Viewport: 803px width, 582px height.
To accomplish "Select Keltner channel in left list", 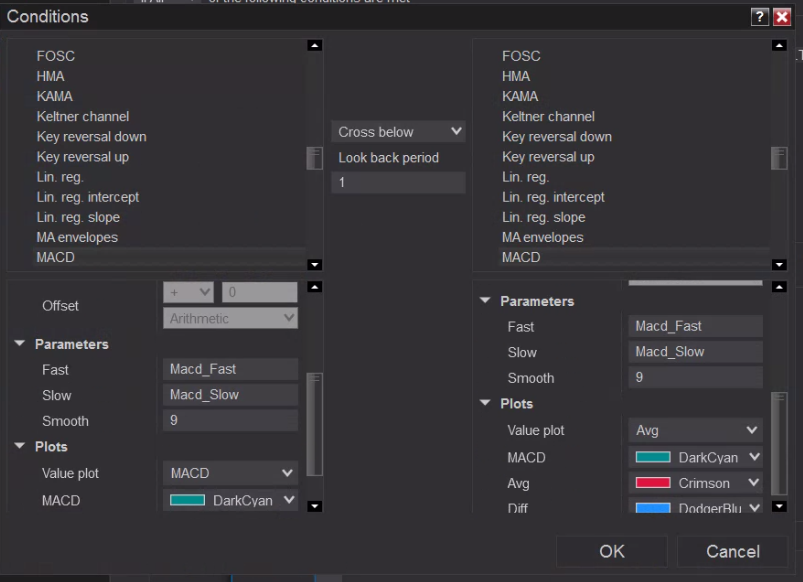I will [82, 116].
